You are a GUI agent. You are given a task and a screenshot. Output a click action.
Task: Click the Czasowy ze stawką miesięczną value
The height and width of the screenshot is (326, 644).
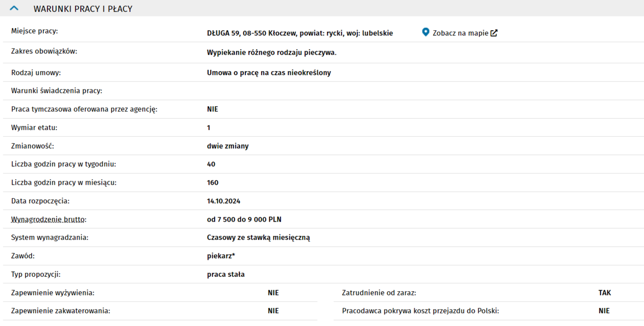coord(258,237)
